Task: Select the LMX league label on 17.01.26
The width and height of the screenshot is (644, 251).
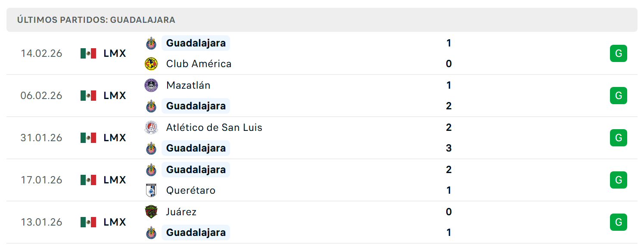Action: click(115, 180)
